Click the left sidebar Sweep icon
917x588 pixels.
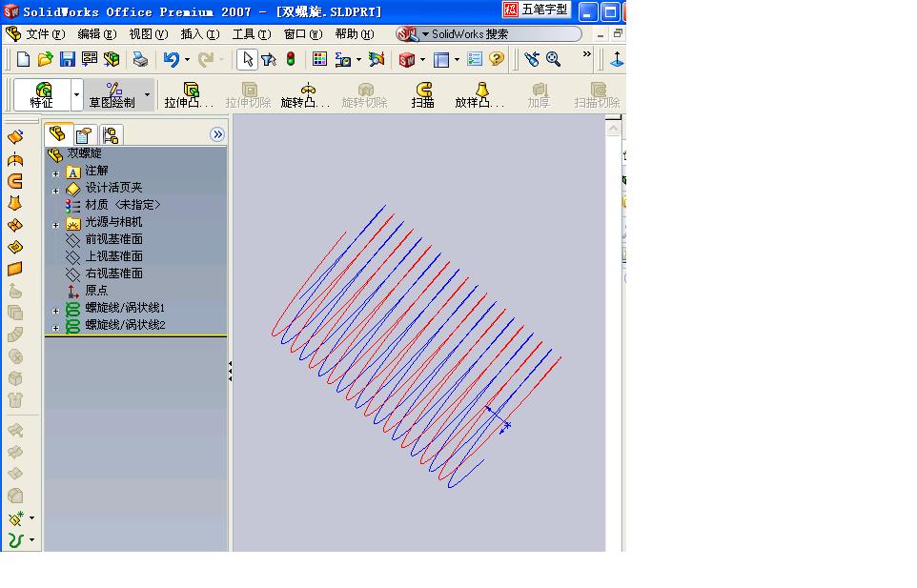point(15,181)
